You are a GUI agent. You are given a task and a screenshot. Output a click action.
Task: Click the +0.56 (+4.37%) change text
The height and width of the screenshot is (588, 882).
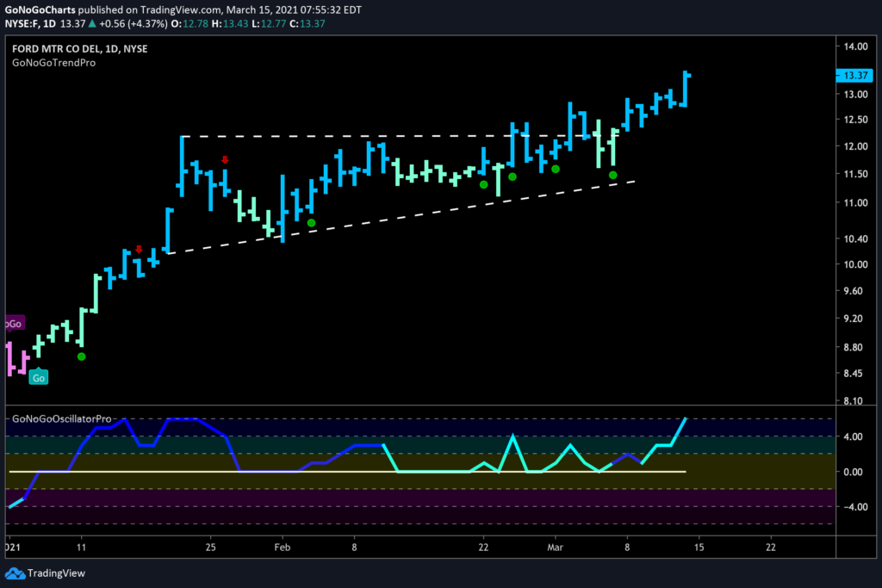click(x=133, y=23)
